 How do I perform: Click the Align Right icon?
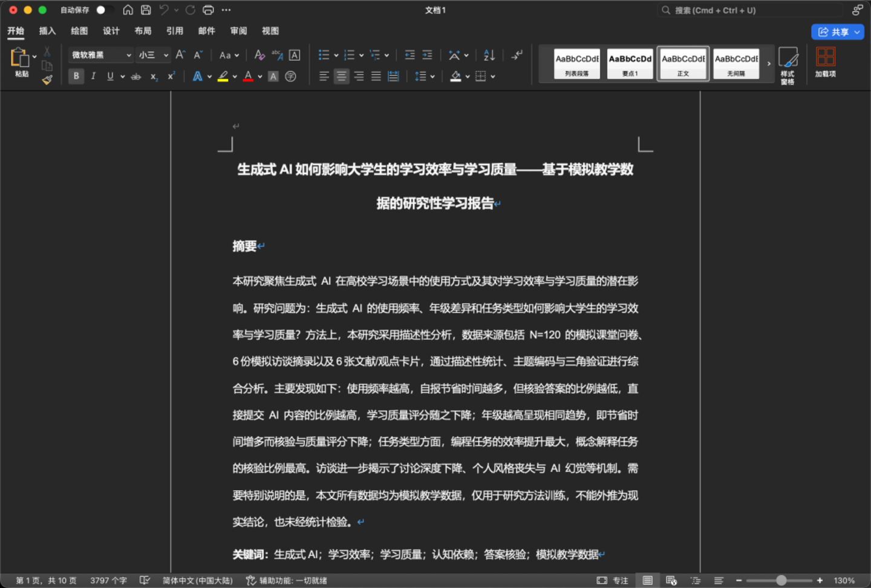(359, 76)
